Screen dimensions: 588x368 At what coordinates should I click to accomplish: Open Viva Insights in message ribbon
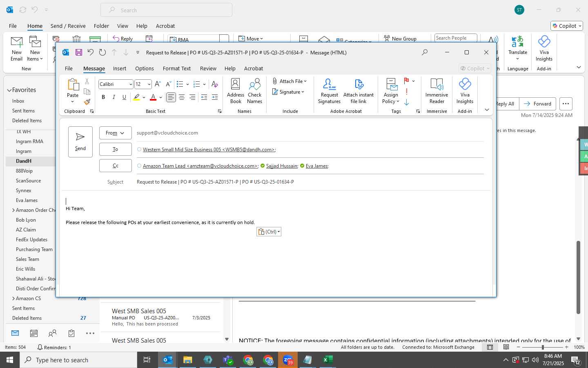465,91
